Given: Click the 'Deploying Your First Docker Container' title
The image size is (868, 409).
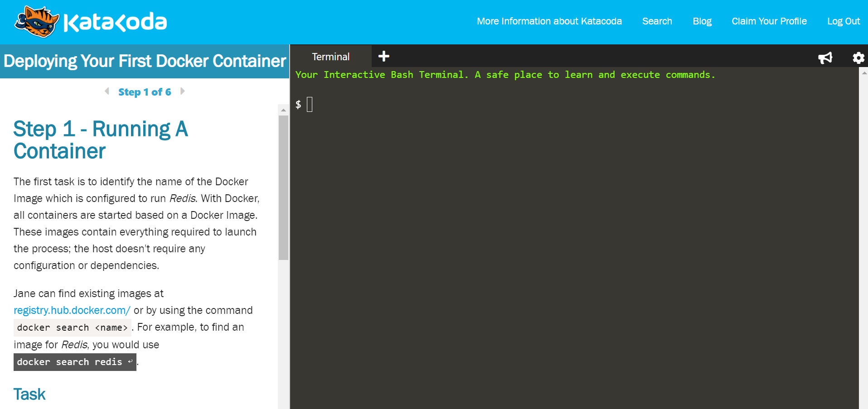Looking at the screenshot, I should pyautogui.click(x=145, y=61).
